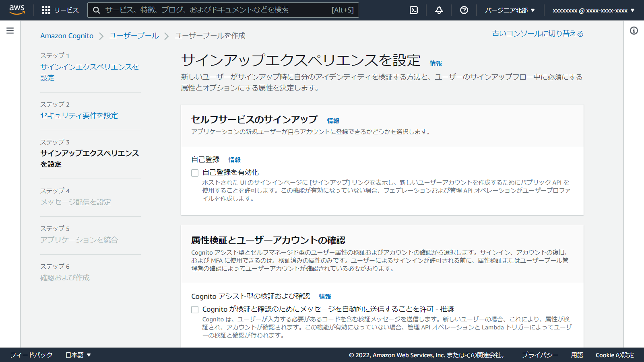Screen dimensions: 644x362
Task: Open the サービス application grid menu
Action: coord(60,10)
